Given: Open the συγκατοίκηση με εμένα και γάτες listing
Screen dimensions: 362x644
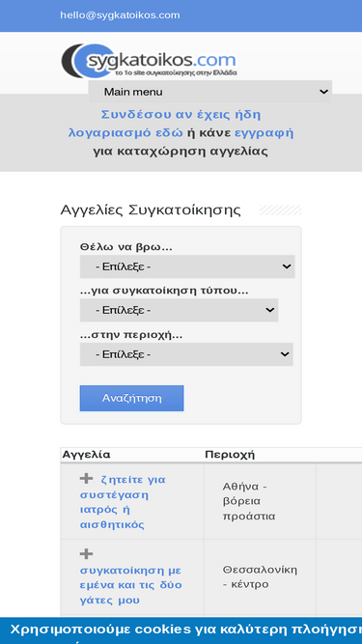Looking at the screenshot, I should coord(130,585).
